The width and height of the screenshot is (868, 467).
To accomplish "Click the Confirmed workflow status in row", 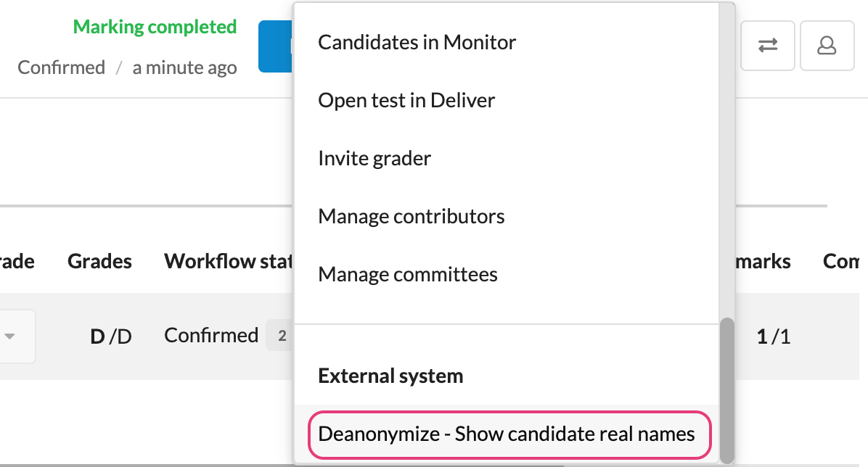I will click(211, 335).
